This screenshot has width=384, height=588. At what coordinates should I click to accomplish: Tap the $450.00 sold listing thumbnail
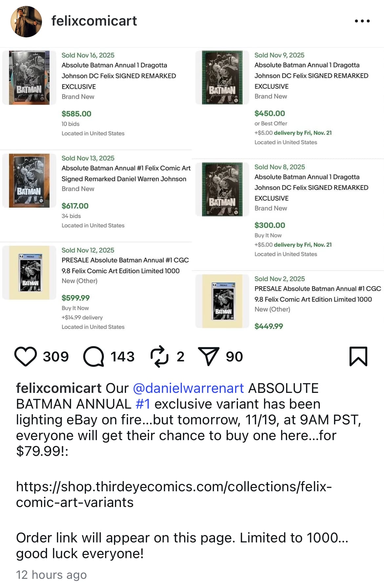tap(223, 78)
